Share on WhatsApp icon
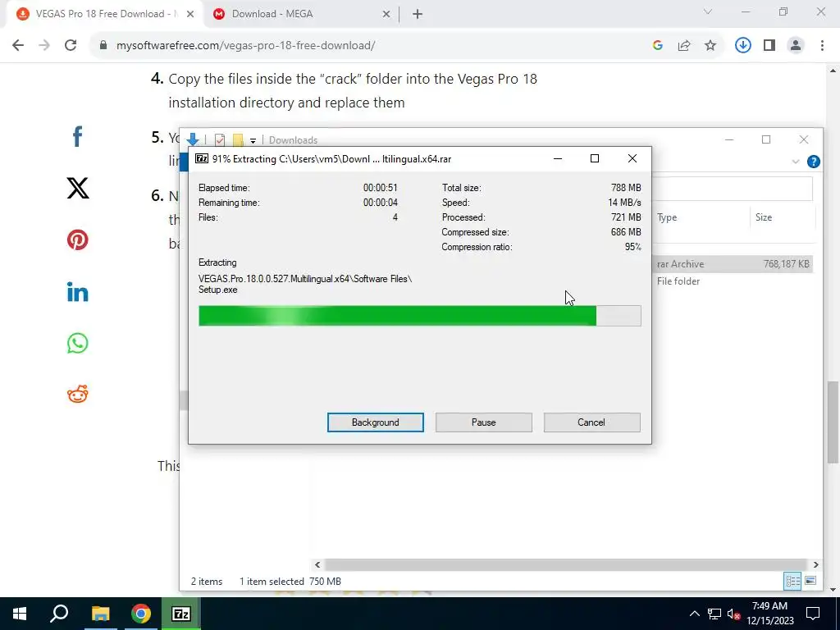Image resolution: width=840 pixels, height=630 pixels. click(78, 343)
